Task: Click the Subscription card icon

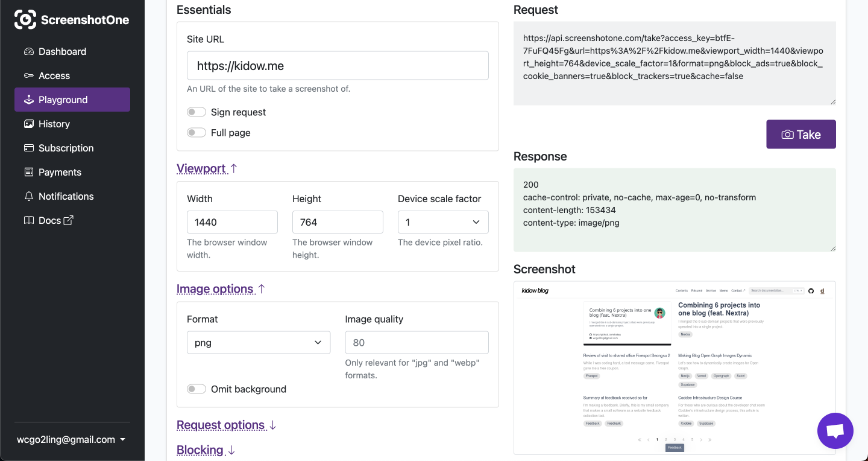Action: 29,148
